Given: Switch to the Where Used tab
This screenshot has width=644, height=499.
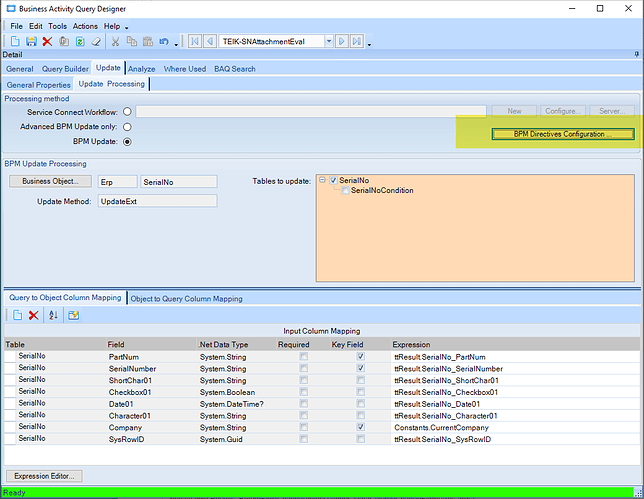Looking at the screenshot, I should [x=185, y=69].
